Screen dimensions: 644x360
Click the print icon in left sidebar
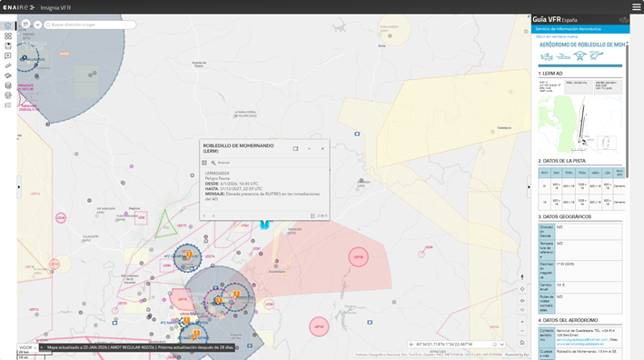click(x=8, y=95)
